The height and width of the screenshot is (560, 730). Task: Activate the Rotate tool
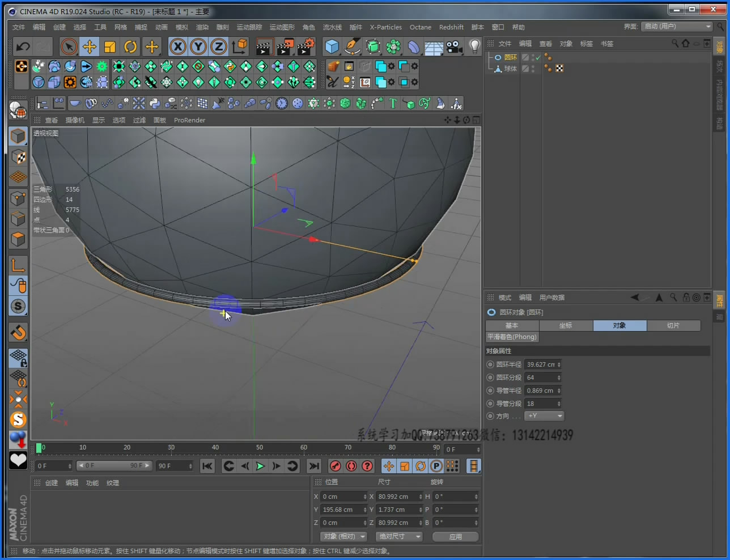(x=130, y=46)
